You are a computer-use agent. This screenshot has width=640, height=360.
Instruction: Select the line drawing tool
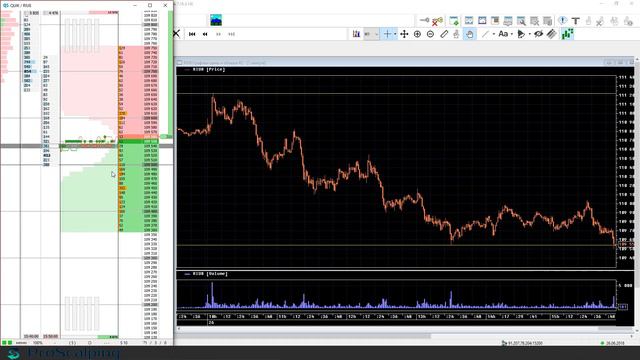(x=485, y=34)
